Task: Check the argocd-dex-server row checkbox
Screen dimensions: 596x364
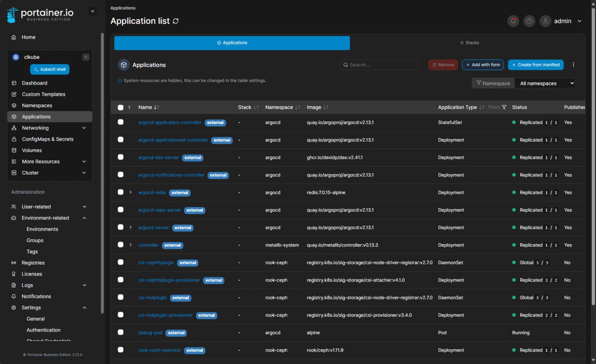Action: pyautogui.click(x=121, y=157)
